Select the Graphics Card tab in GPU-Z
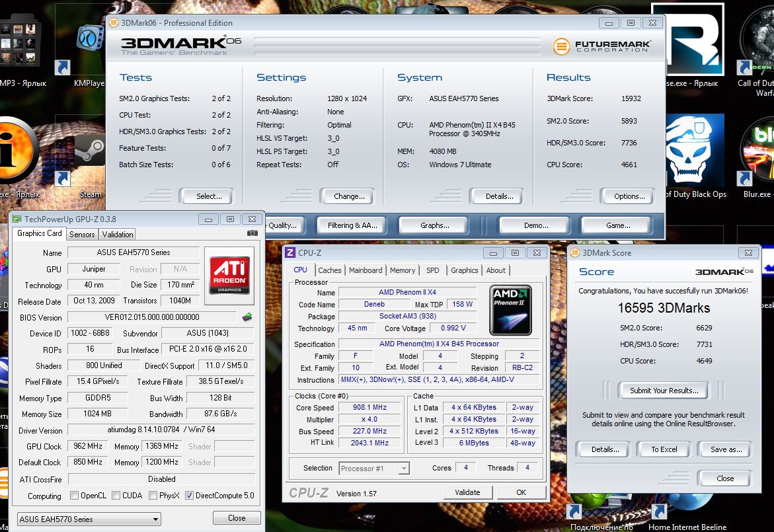 click(x=40, y=233)
